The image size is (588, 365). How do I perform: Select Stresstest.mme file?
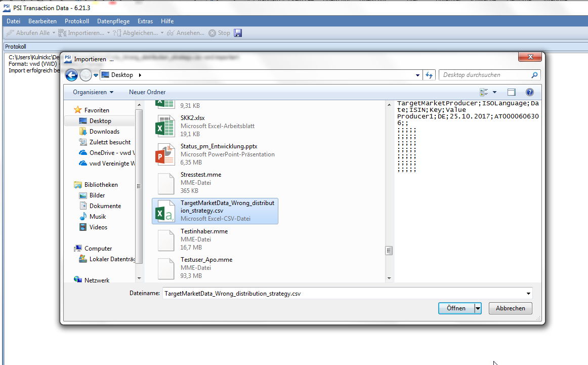[x=200, y=175]
